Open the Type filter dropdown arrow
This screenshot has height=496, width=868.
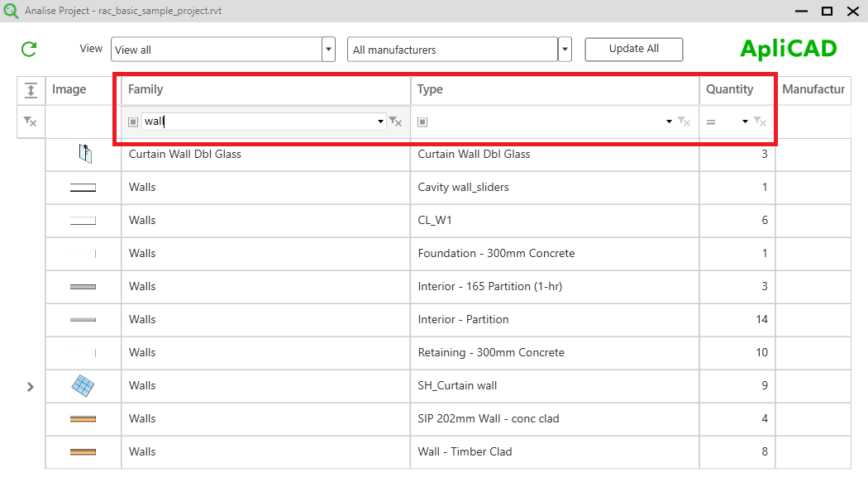pos(668,122)
